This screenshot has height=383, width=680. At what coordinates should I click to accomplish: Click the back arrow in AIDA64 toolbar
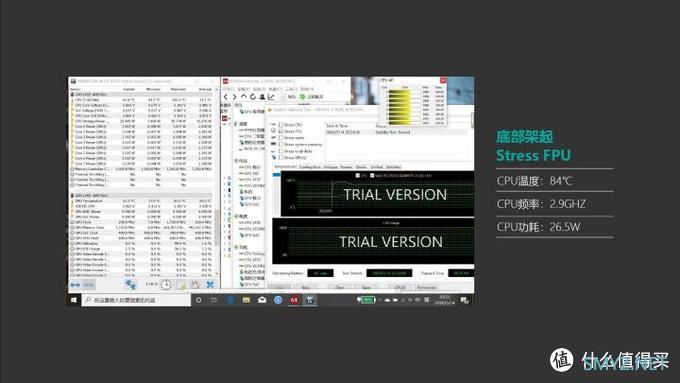pyautogui.click(x=226, y=97)
